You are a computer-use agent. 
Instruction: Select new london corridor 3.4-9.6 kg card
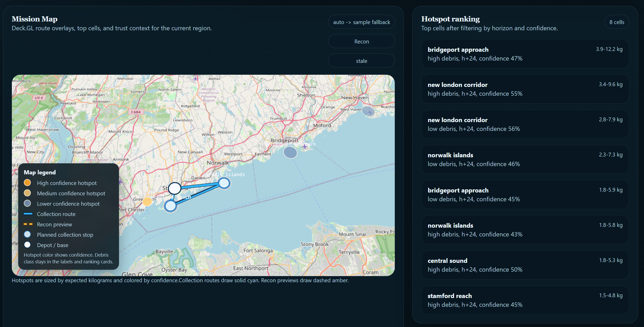(x=525, y=89)
